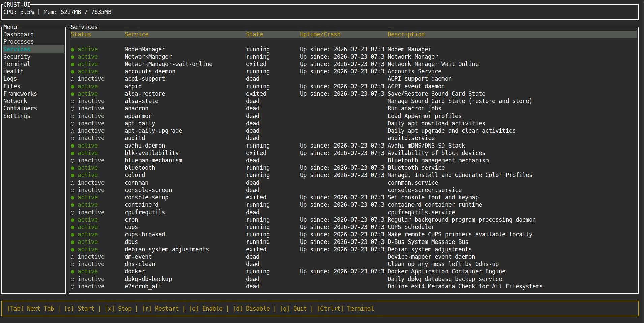This screenshot has height=323, width=644.
Task: Select Security in the Menu panel
Action: pos(17,57)
